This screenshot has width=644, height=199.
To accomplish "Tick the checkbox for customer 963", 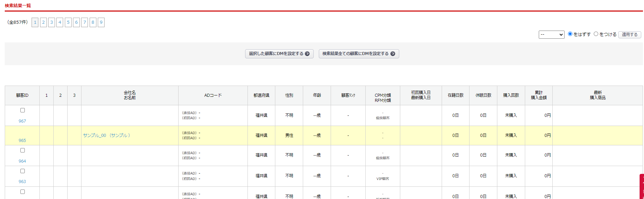I will [22, 171].
